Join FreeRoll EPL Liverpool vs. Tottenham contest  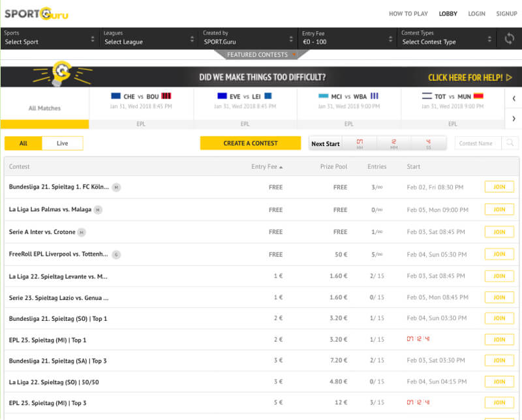tap(499, 254)
